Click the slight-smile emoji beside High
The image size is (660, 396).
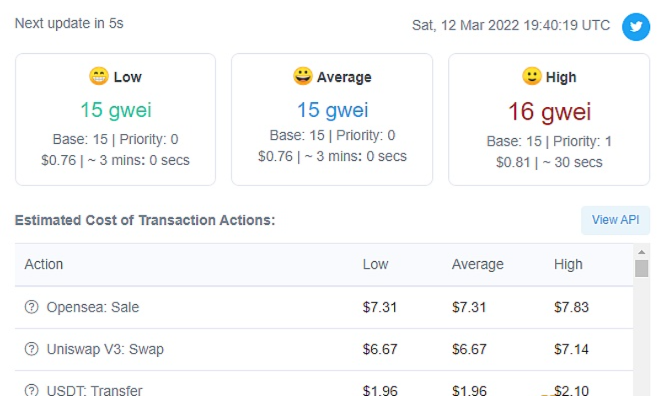click(532, 76)
